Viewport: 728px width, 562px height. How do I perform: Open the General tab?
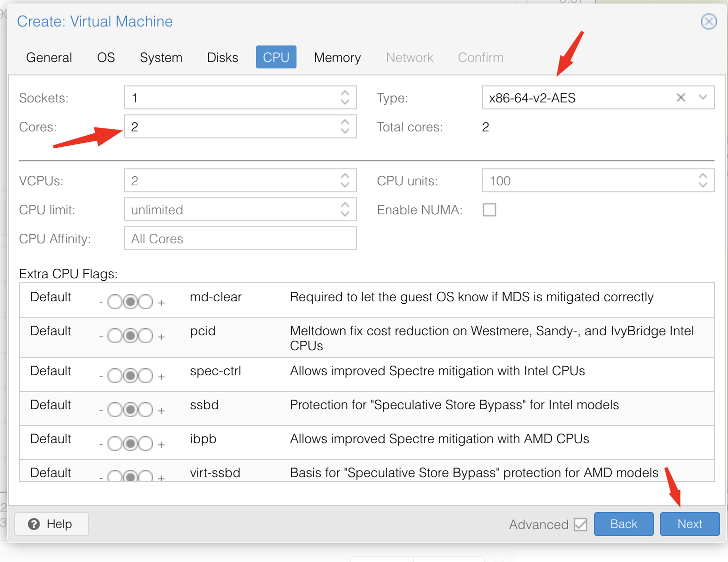(49, 57)
